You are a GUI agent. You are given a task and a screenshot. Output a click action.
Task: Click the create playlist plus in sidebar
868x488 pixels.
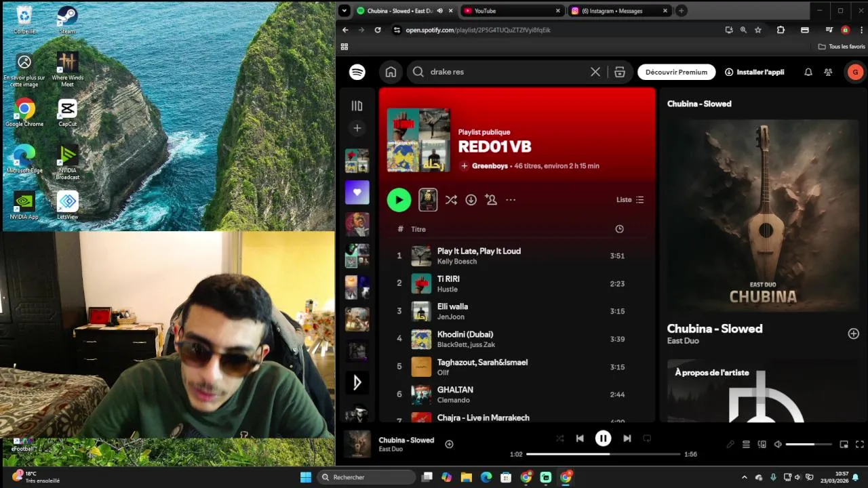click(357, 128)
